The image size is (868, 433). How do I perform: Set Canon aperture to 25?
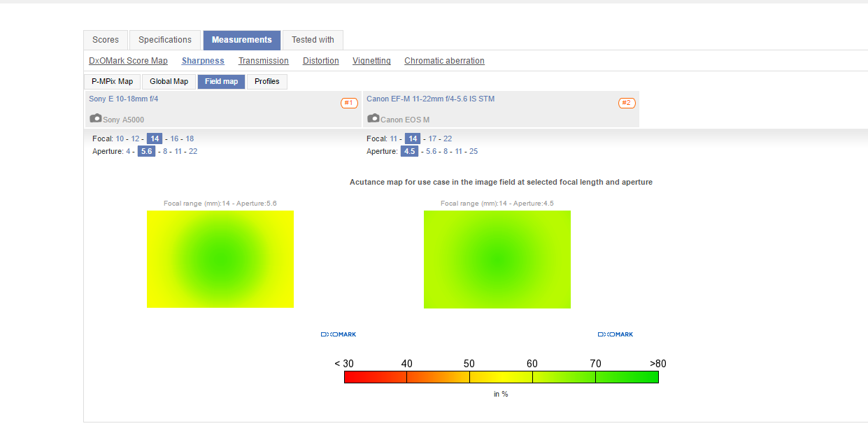click(x=474, y=151)
